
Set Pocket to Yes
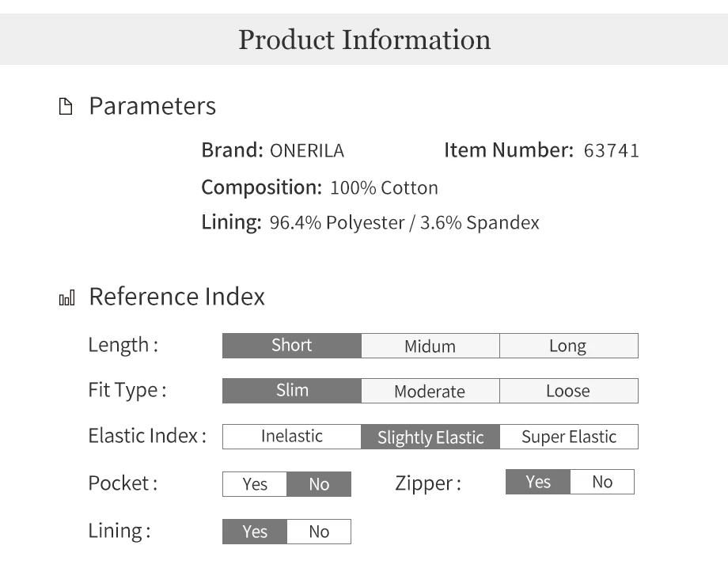click(x=255, y=484)
